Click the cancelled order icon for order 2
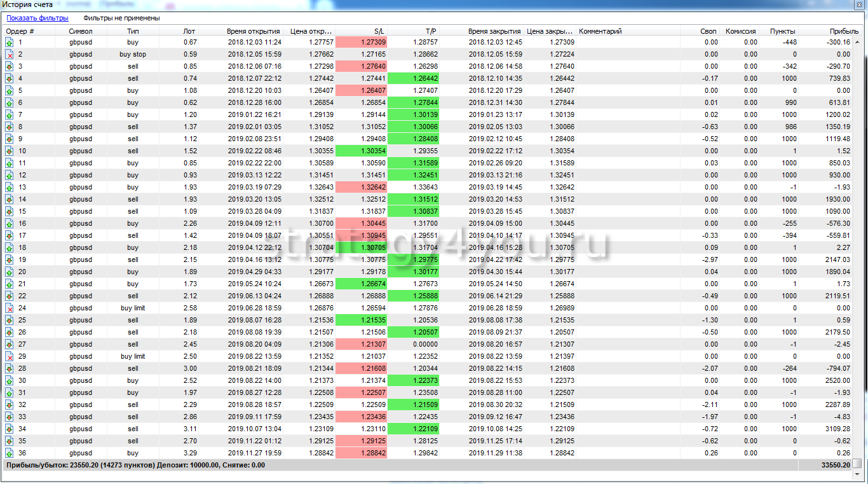This screenshot has height=484, width=868. 10,54
